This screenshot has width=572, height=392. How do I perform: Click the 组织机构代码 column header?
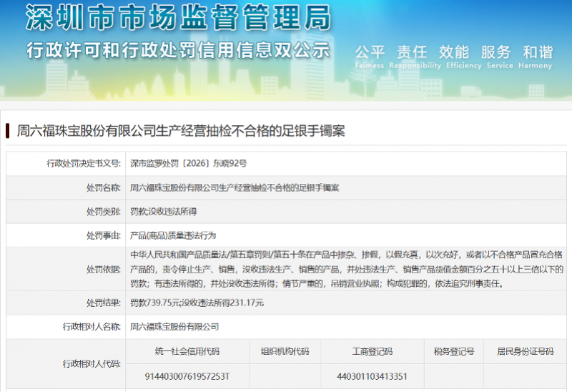pos(285,351)
